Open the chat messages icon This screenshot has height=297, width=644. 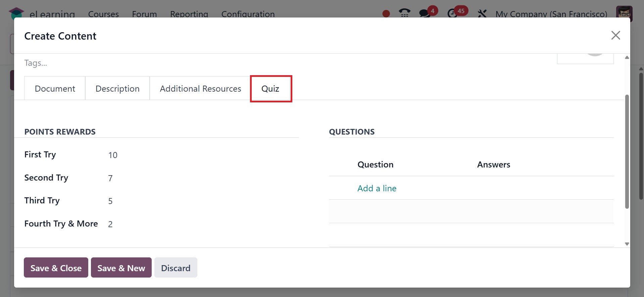click(x=425, y=13)
